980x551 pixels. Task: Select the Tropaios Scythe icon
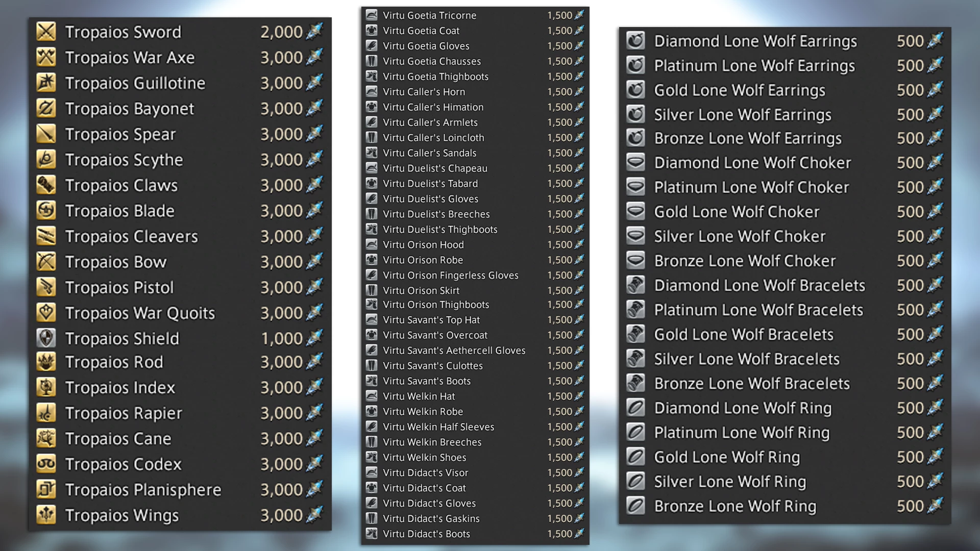click(x=46, y=159)
